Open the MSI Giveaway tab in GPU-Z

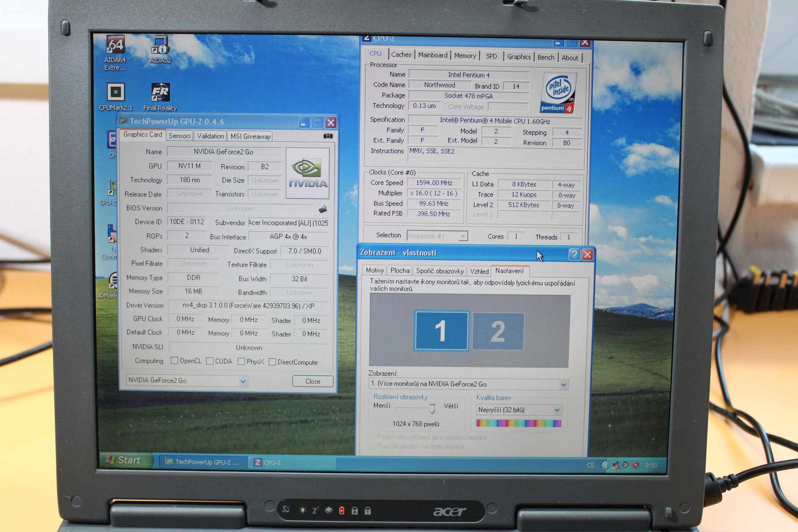point(251,136)
